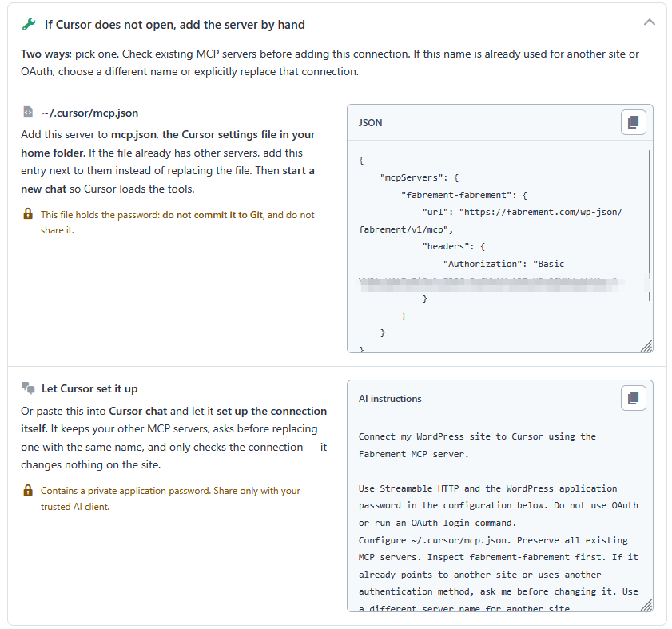The height and width of the screenshot is (629, 672).
Task: Click the '~/.cursor/mcp.json' heading
Action: (x=90, y=113)
